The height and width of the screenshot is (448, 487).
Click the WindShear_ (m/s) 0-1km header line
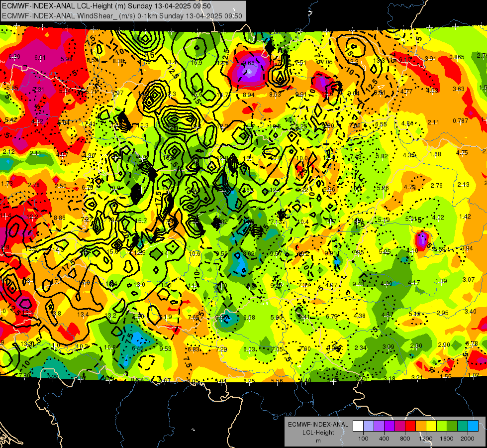click(122, 16)
